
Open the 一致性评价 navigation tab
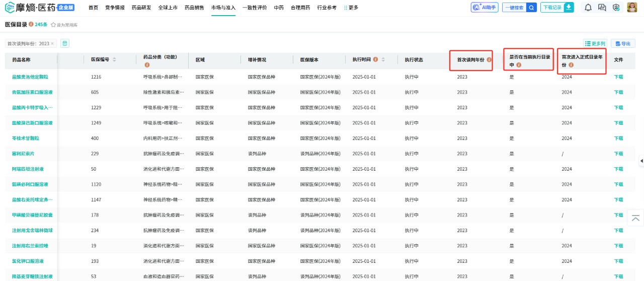[254, 8]
